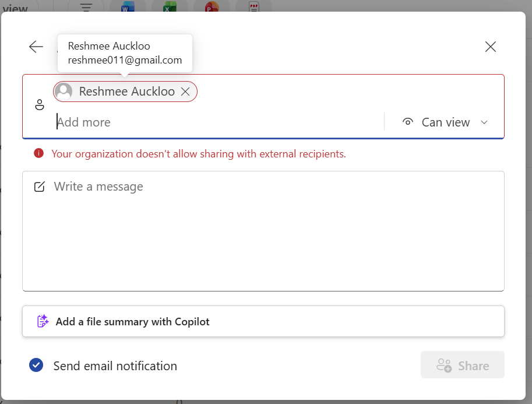The height and width of the screenshot is (404, 532).
Task: Click the disabled Share button
Action: click(463, 365)
